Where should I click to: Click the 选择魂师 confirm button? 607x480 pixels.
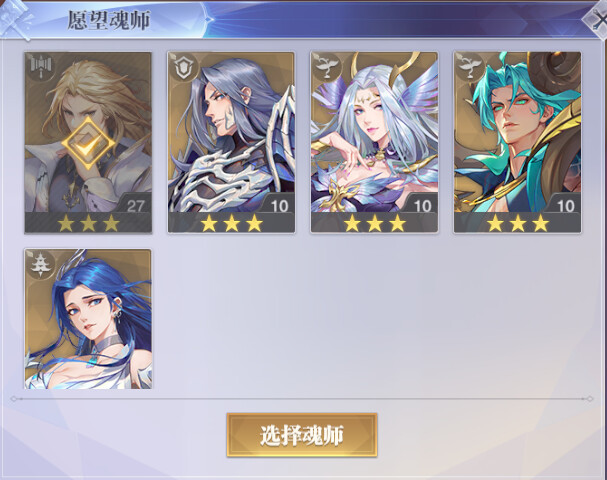(x=302, y=435)
